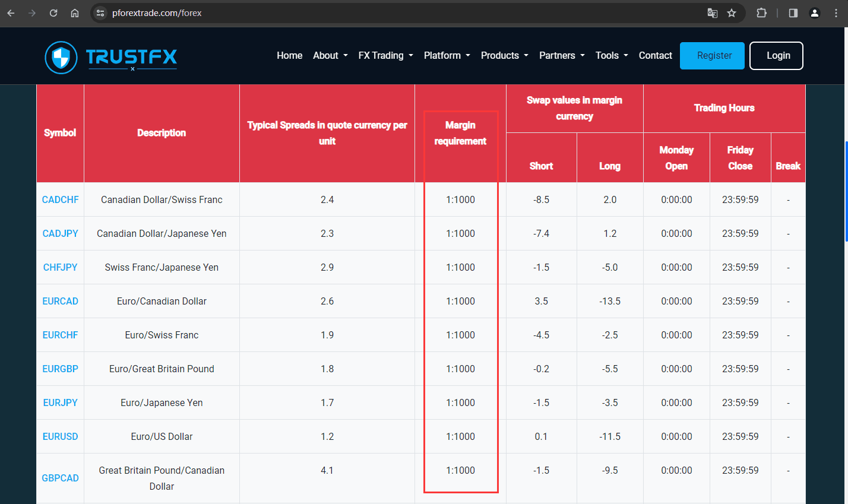
Task: Click the Description column header
Action: tap(162, 133)
